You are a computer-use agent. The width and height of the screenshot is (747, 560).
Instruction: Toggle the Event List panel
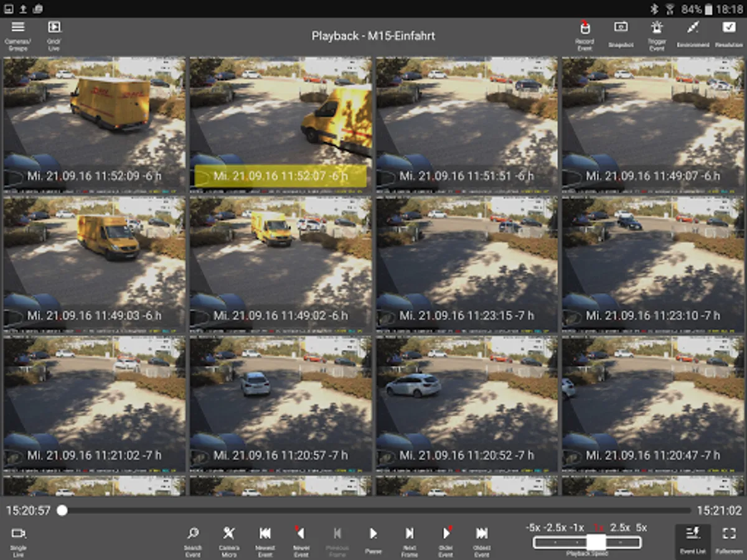click(693, 540)
